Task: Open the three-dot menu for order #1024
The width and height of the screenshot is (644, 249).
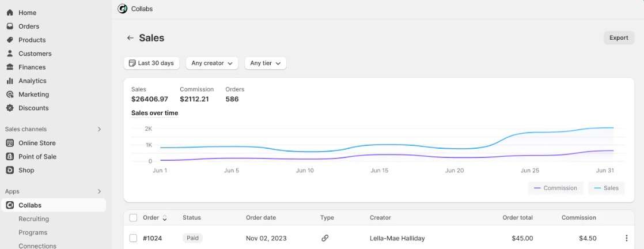Action: click(626, 238)
